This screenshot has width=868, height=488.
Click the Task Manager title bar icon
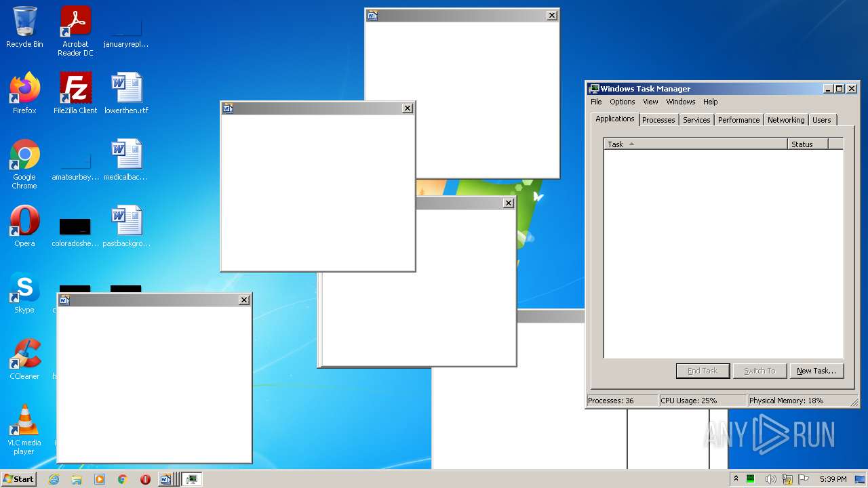point(594,88)
